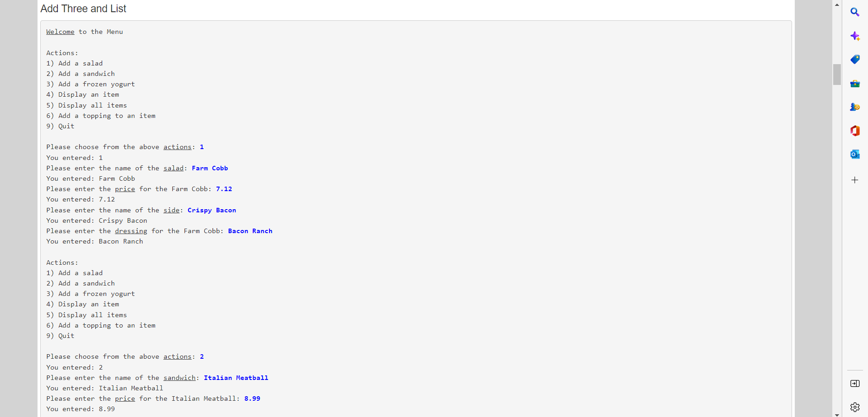Click the Welcome link
Viewport: 868px width, 417px height.
click(60, 32)
